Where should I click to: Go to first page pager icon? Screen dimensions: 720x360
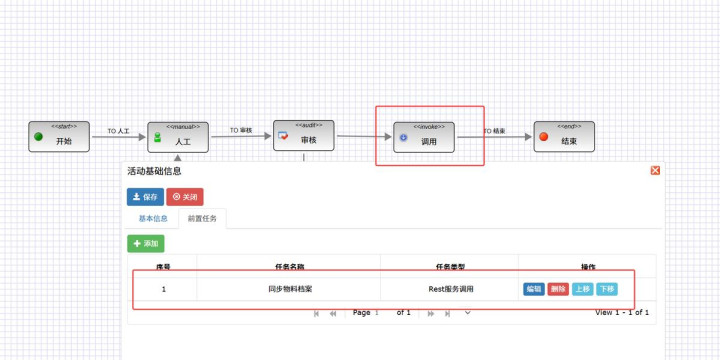(316, 313)
